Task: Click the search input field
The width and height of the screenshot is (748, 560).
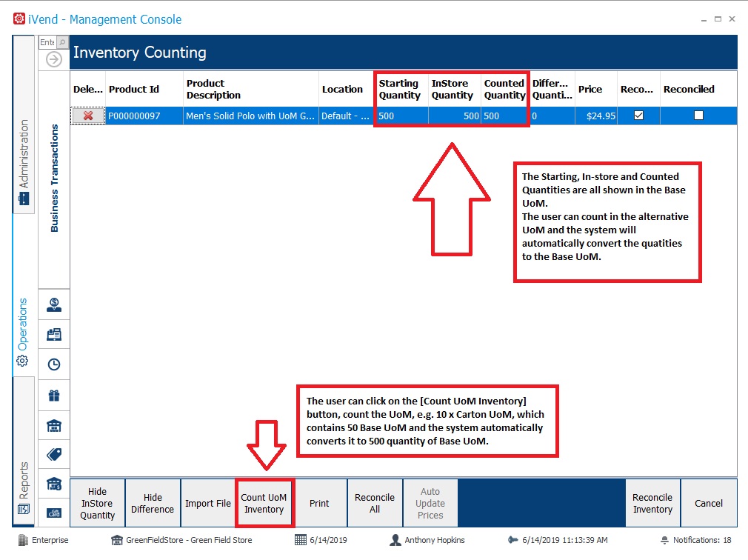Action: (47, 42)
